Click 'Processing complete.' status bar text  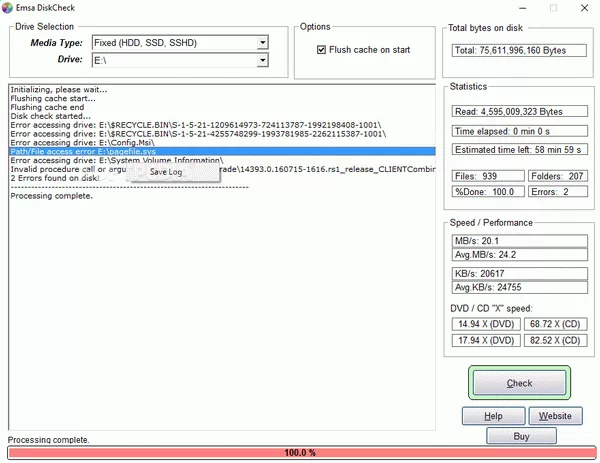49,440
